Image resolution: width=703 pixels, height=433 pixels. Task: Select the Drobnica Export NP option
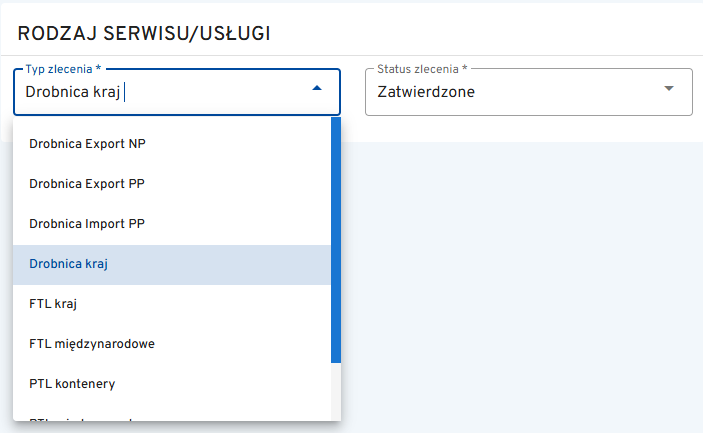coord(88,144)
